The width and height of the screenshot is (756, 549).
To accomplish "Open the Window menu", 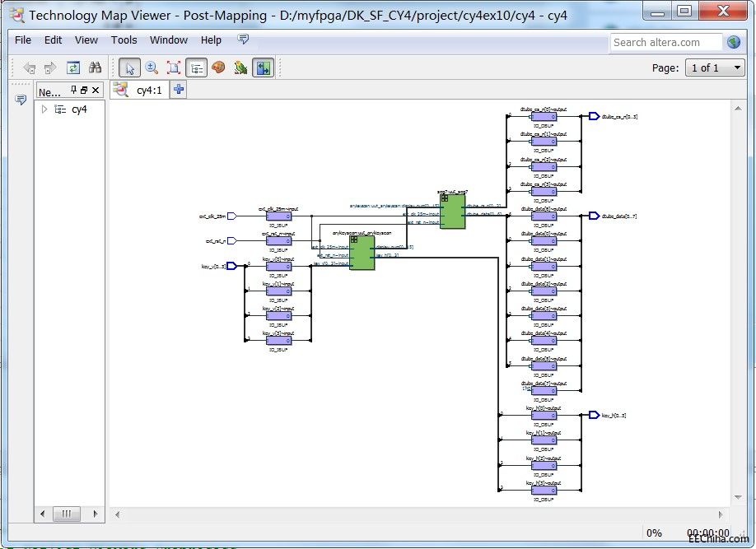I will [169, 40].
